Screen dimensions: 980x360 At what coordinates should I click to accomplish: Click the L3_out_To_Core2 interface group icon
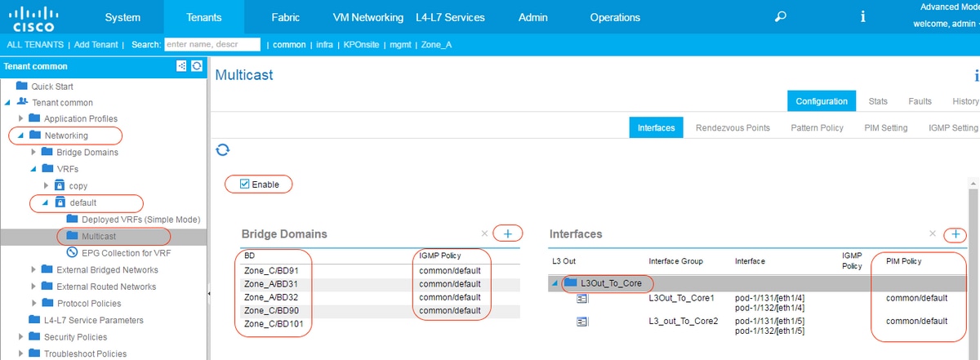[583, 321]
